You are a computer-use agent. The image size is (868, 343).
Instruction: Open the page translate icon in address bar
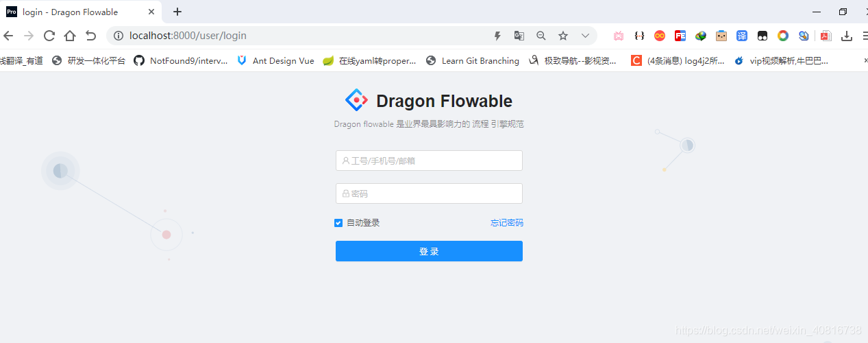point(519,36)
